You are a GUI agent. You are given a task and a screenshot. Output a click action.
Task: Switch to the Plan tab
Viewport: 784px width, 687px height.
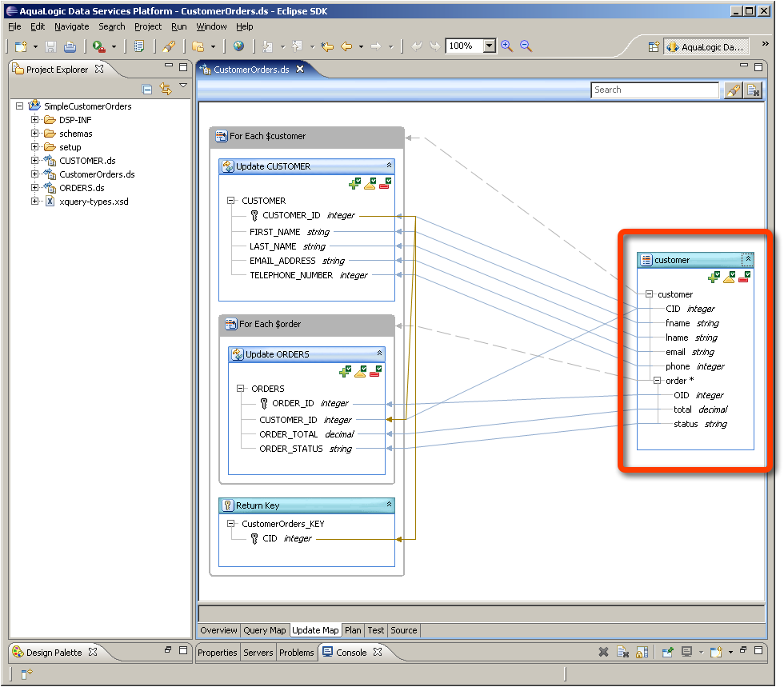(x=353, y=630)
